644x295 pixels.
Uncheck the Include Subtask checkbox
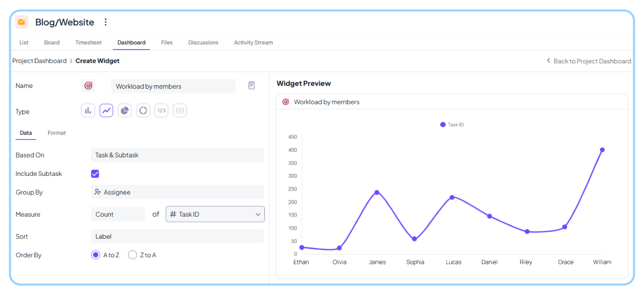click(95, 174)
